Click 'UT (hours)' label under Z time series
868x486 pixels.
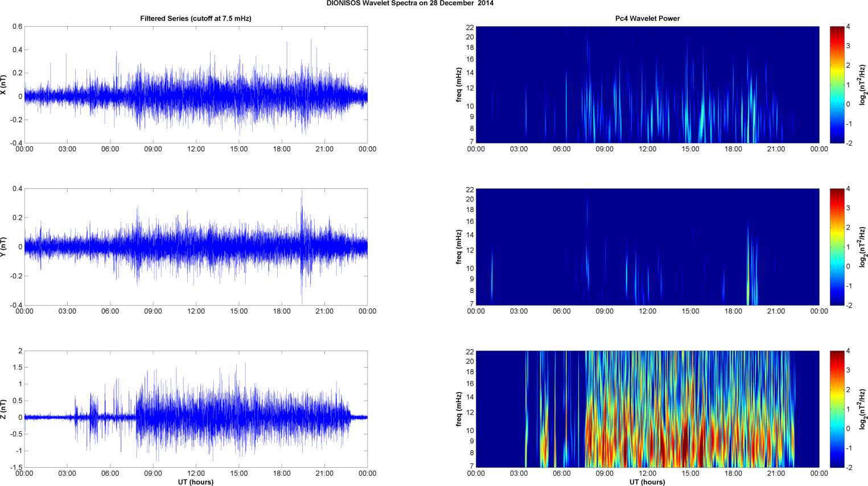(x=196, y=482)
